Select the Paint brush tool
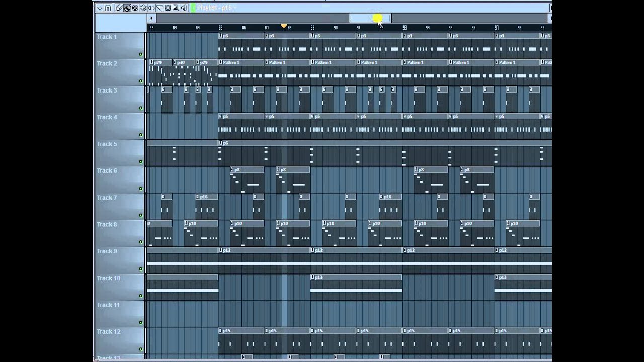The image size is (644, 362). [127, 8]
